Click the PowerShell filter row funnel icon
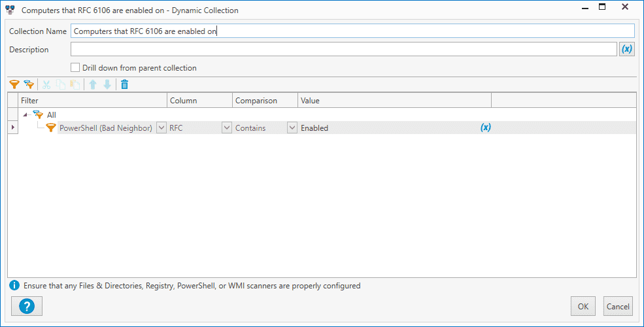Screen dimensions: 644x327 [50, 128]
